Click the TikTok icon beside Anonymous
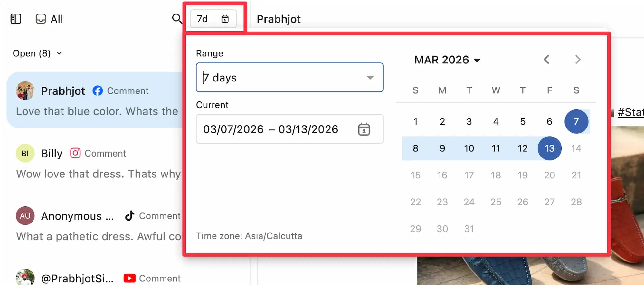The width and height of the screenshot is (644, 285). (x=129, y=216)
